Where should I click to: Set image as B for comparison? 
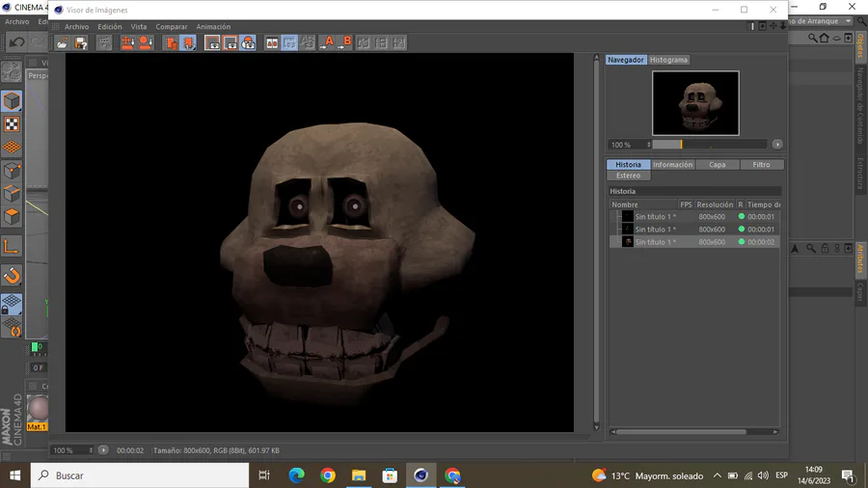(345, 42)
